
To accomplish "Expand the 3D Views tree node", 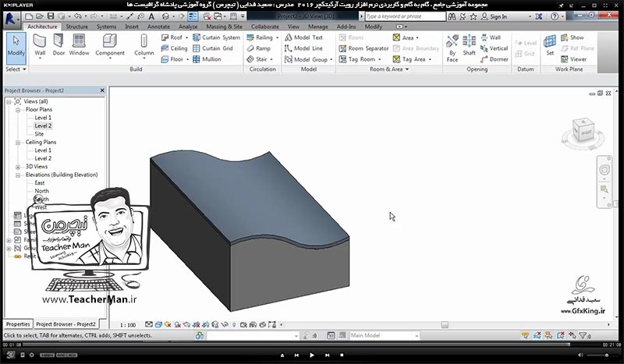I will point(18,167).
